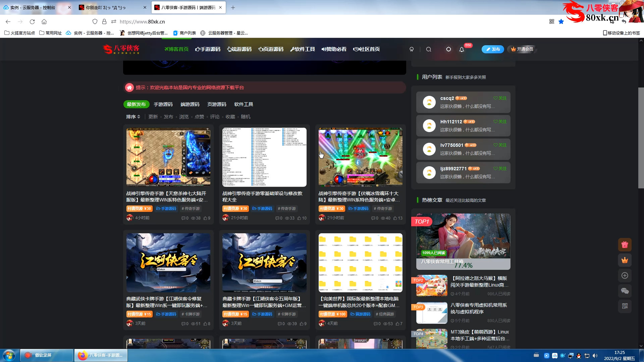
Task: Toggle the theme sun icon in header
Action: coord(448,49)
